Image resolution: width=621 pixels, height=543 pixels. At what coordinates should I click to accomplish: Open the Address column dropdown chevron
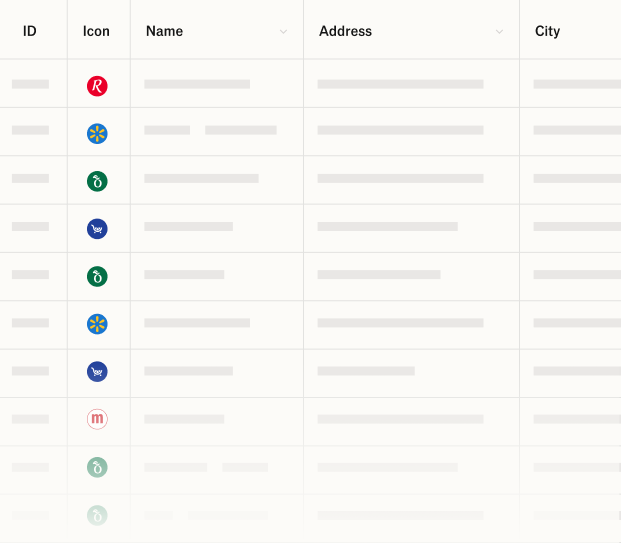coord(499,32)
